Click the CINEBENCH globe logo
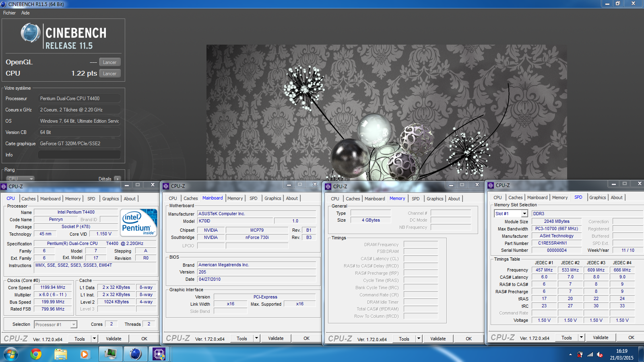The height and width of the screenshot is (362, 644). pyautogui.click(x=31, y=33)
